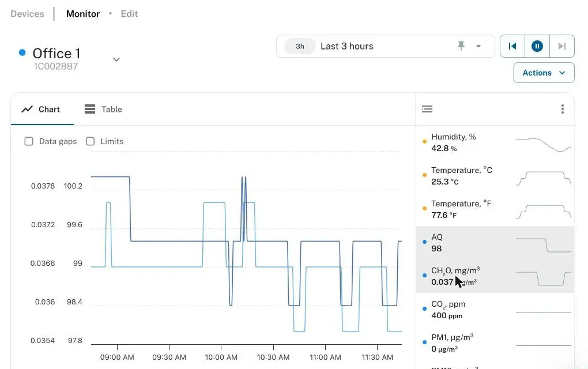Open the Devices breadcrumb
The image size is (588, 369).
tap(27, 14)
